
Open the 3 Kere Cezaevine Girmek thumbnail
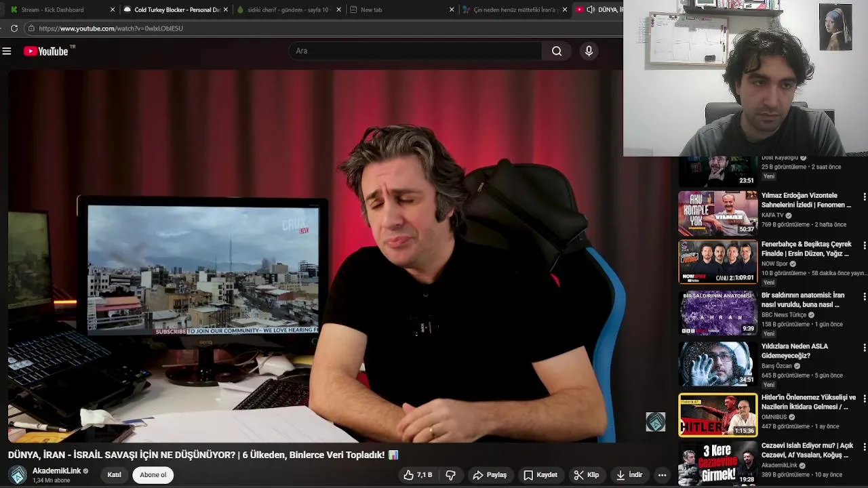point(717,464)
